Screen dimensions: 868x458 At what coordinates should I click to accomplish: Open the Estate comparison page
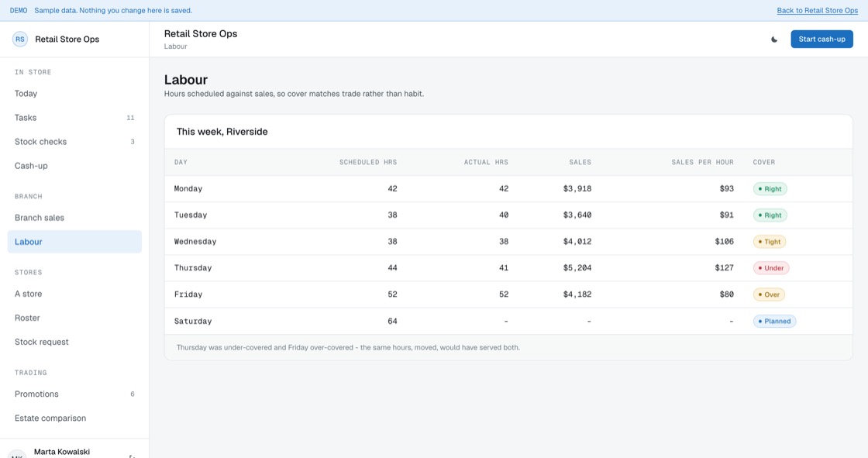(x=74, y=418)
